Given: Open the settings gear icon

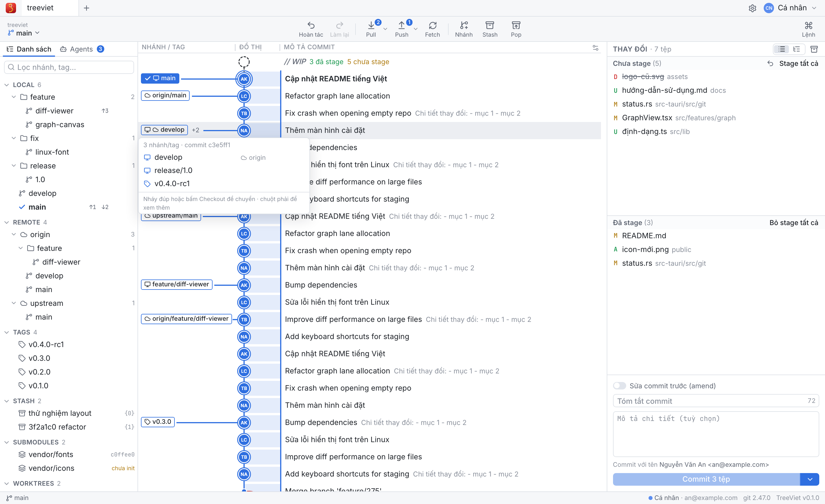Looking at the screenshot, I should click(752, 8).
